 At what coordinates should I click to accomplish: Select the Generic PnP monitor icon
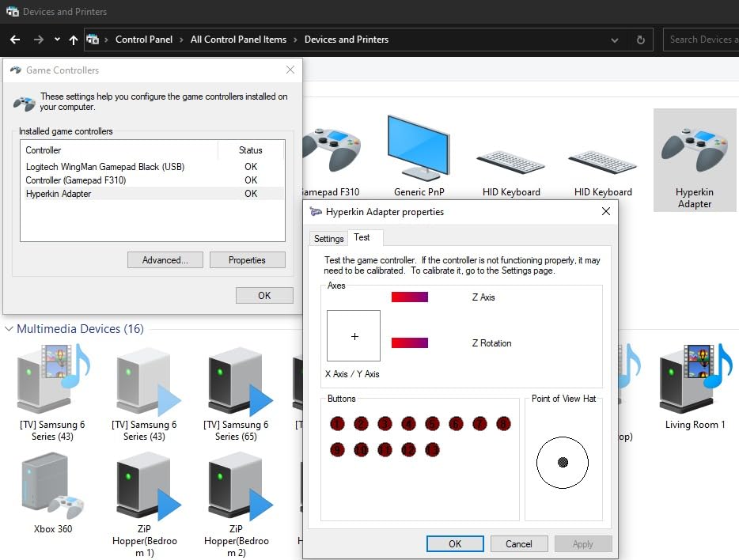(419, 149)
